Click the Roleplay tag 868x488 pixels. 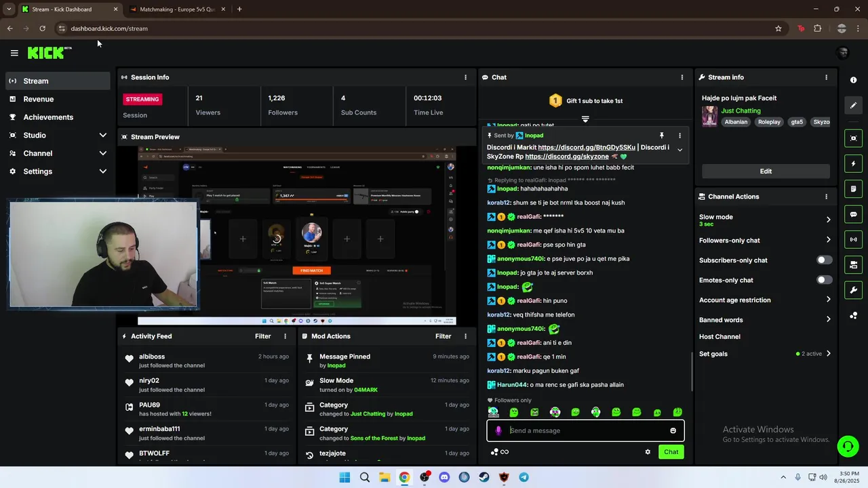tap(769, 122)
